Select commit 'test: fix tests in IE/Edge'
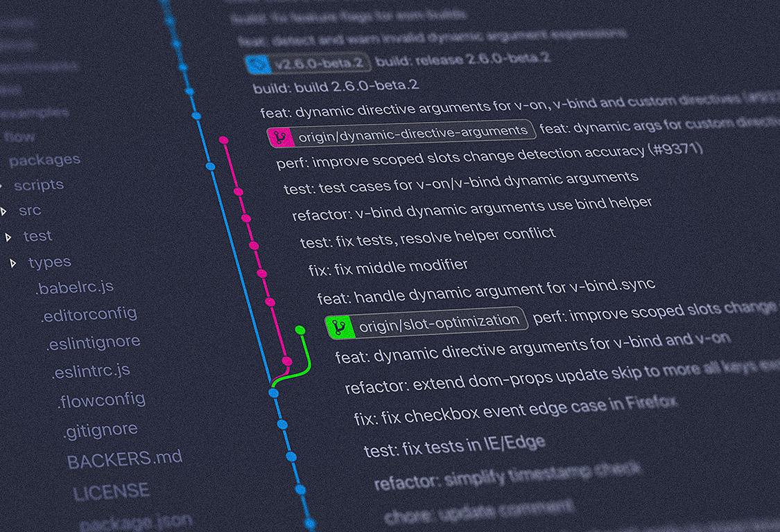The width and height of the screenshot is (780, 532). [455, 446]
